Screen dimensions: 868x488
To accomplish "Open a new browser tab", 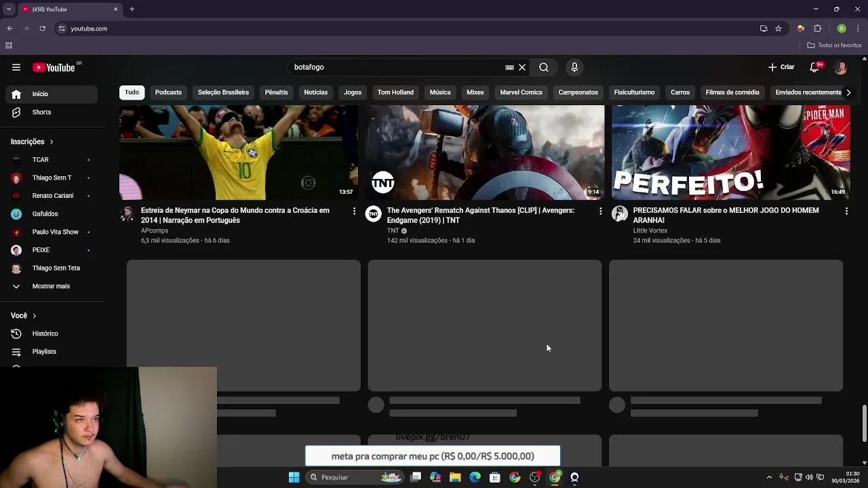I will 132,9.
